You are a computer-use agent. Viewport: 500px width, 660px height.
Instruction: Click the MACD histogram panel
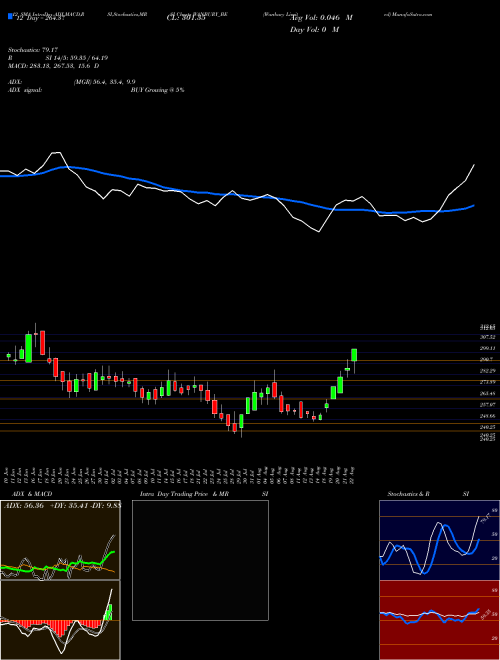pos(60,620)
